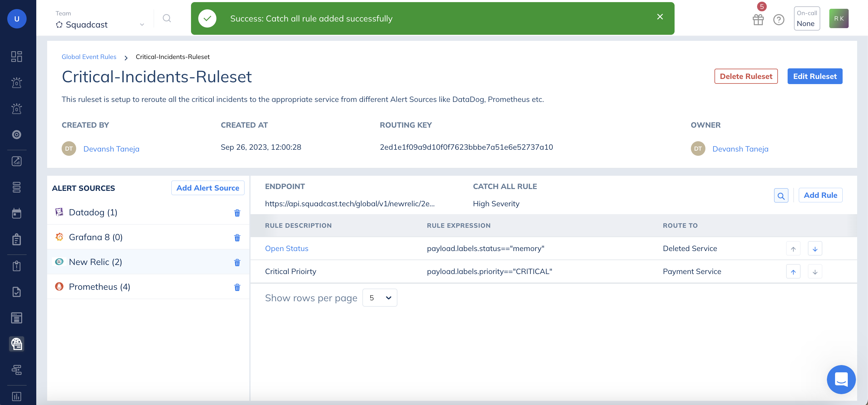Open the bar chart reports sidebar icon
This screenshot has height=405, width=868.
click(x=17, y=397)
